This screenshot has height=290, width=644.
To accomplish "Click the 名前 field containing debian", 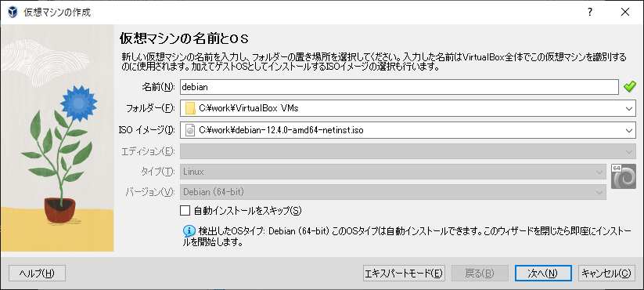I will coord(399,87).
